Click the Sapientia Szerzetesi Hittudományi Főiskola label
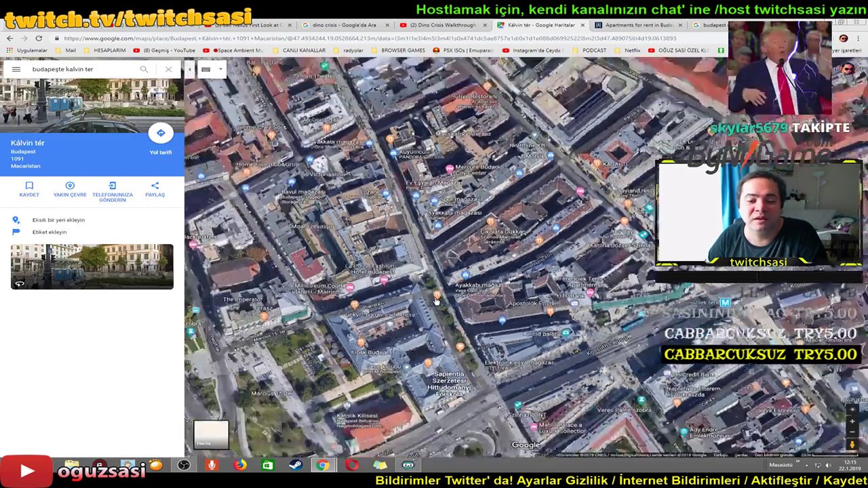868x488 pixels. [449, 384]
